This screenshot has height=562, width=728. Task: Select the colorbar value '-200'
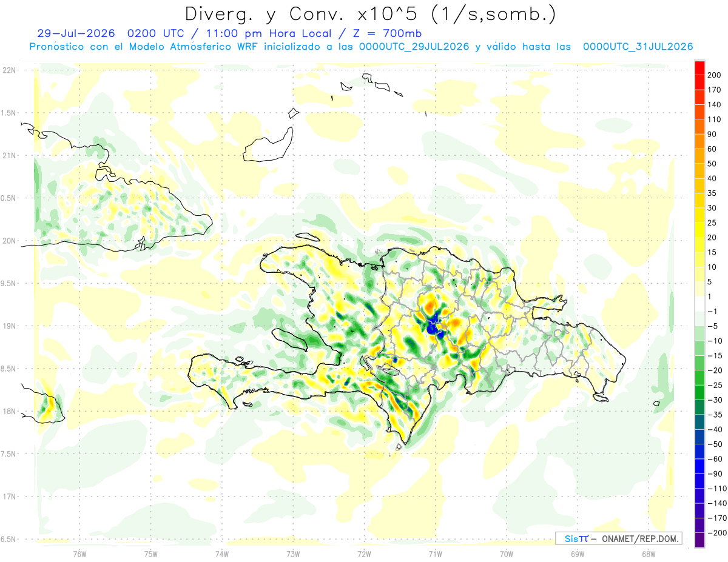coord(716,533)
